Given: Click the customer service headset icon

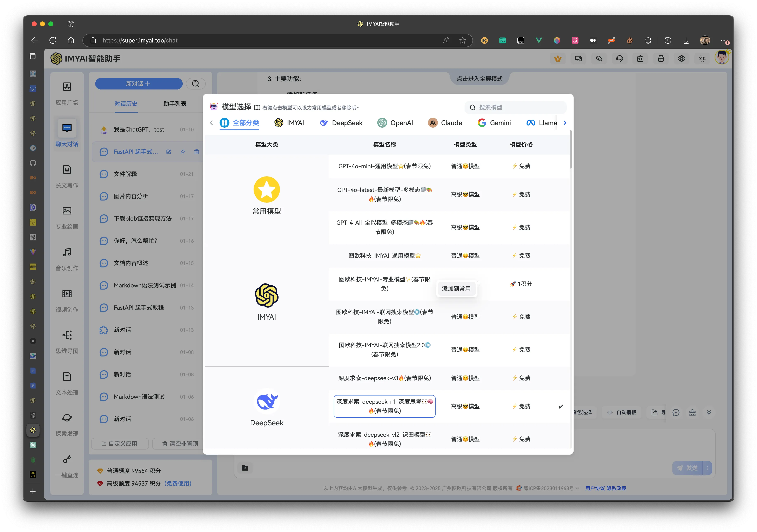Looking at the screenshot, I should 619,59.
